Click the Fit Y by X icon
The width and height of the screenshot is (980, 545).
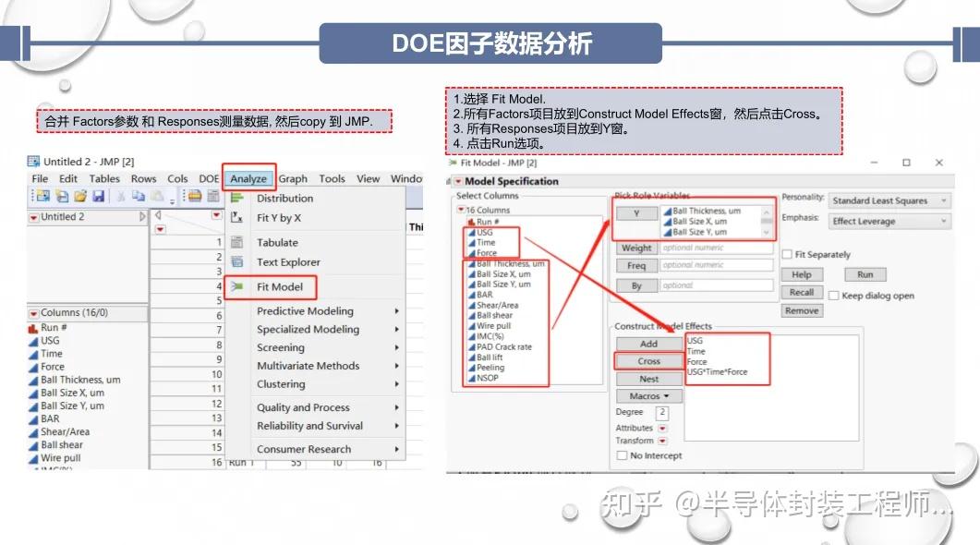click(x=237, y=216)
